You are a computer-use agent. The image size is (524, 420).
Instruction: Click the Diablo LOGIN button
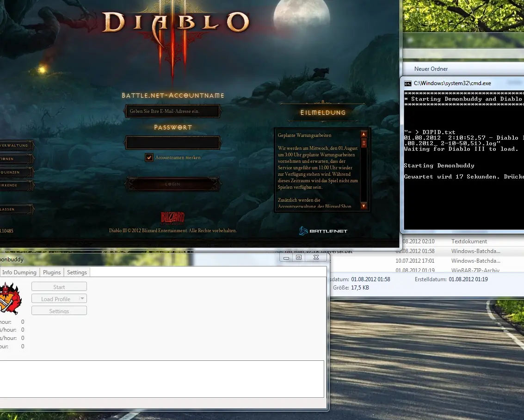click(173, 184)
